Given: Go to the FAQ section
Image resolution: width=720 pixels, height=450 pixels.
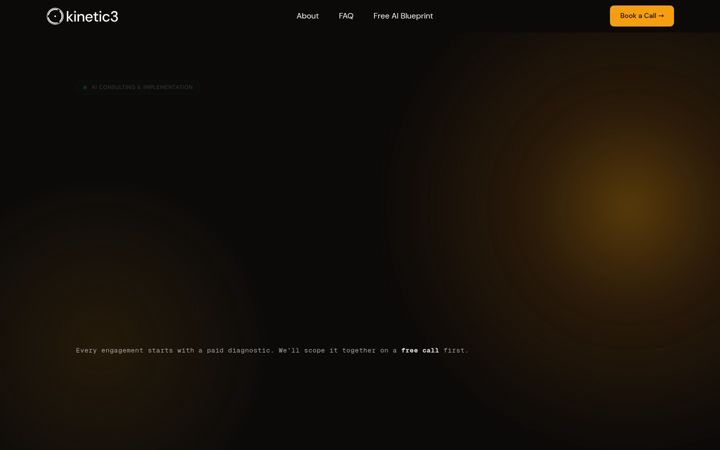Looking at the screenshot, I should point(346,16).
